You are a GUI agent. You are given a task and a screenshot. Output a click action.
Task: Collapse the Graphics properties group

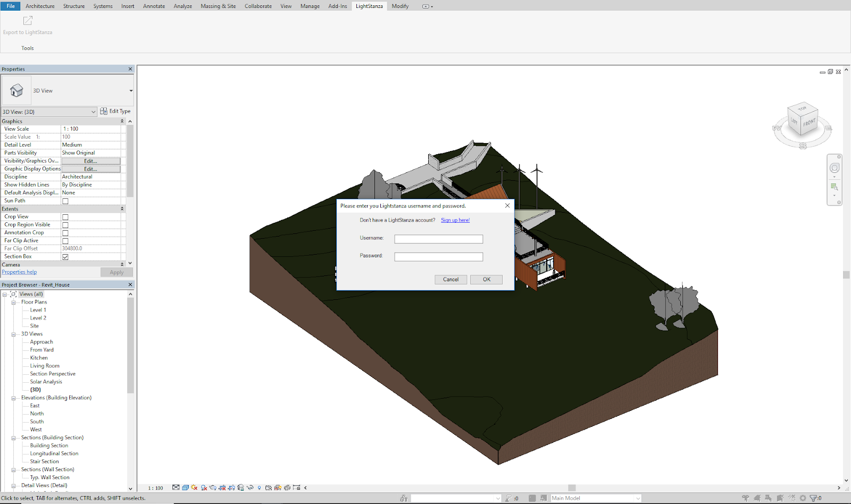tap(122, 121)
